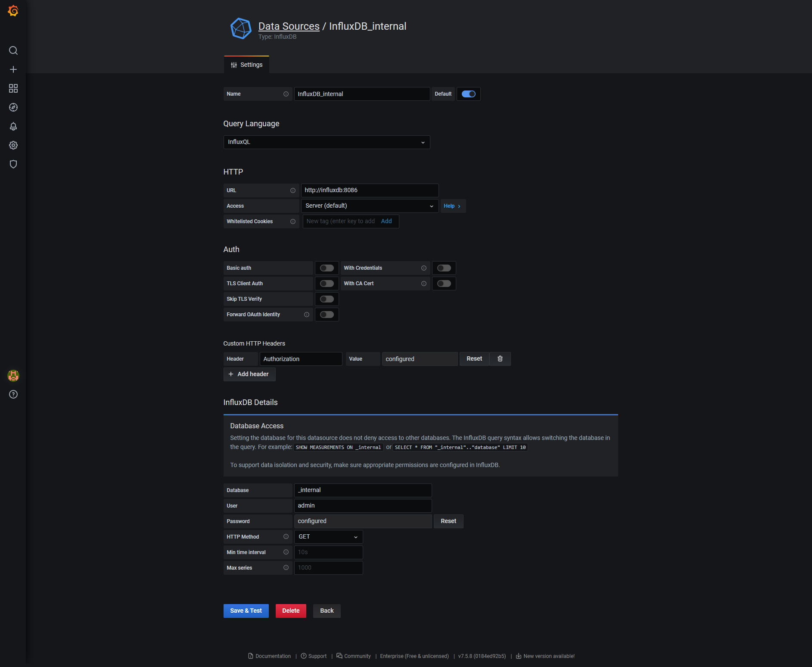Image resolution: width=812 pixels, height=667 pixels.
Task: Click the Max series input field
Action: (328, 567)
